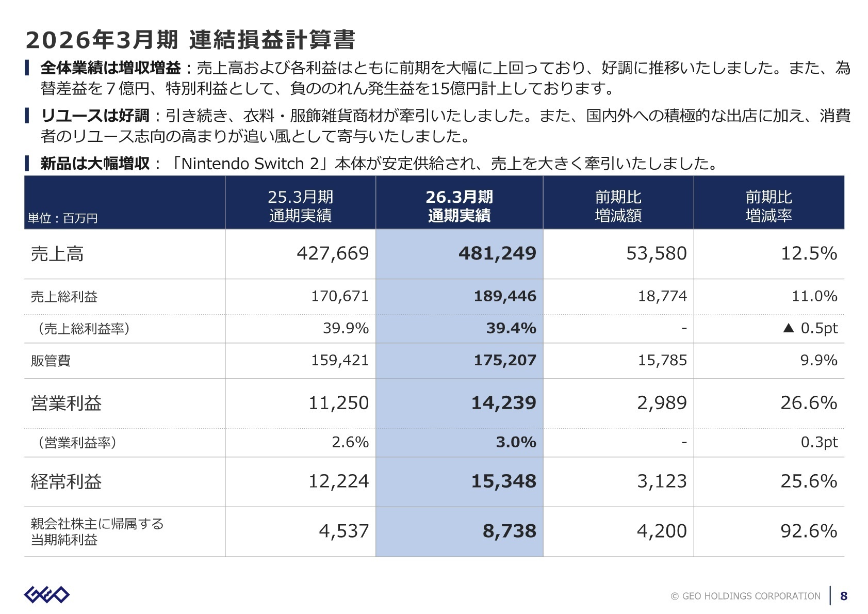Click the page number 8
Image resolution: width=868 pixels, height=614 pixels.
tap(844, 596)
